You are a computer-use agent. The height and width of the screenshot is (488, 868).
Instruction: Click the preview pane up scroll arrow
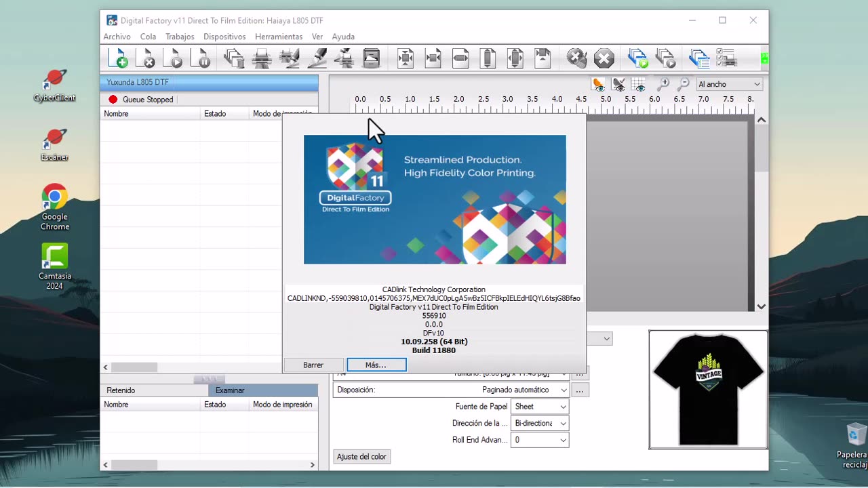point(762,120)
